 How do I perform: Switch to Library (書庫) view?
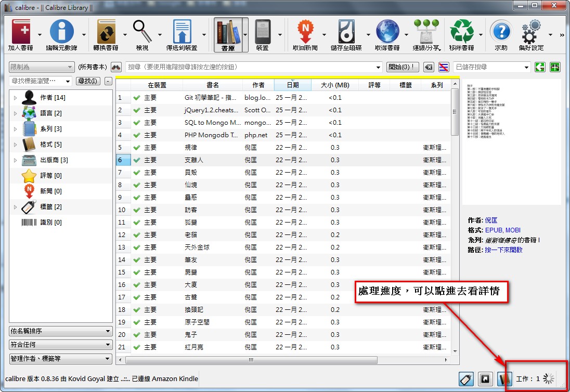228,35
